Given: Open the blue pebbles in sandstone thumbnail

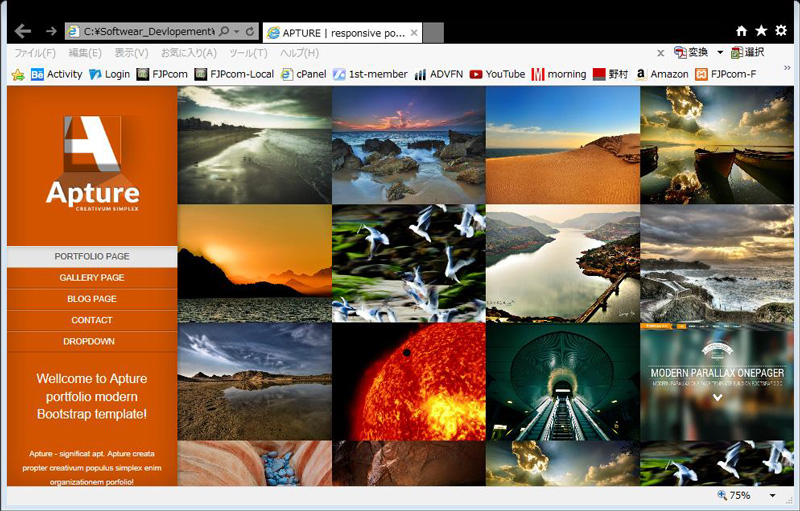Looking at the screenshot, I should click(255, 463).
